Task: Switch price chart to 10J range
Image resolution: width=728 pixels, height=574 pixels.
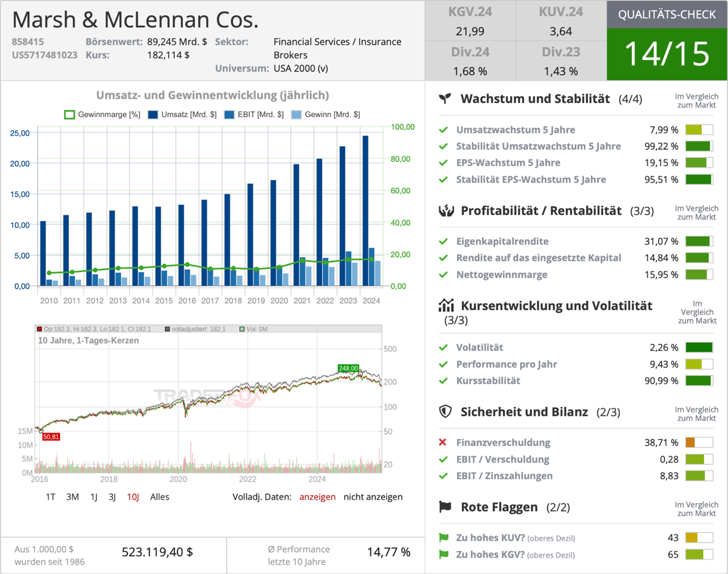Action: coord(133,497)
